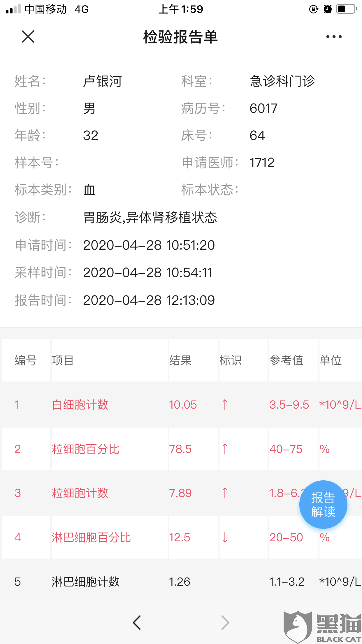Image resolution: width=362 pixels, height=644 pixels.
Task: Select medical record number 6017
Action: (x=263, y=108)
